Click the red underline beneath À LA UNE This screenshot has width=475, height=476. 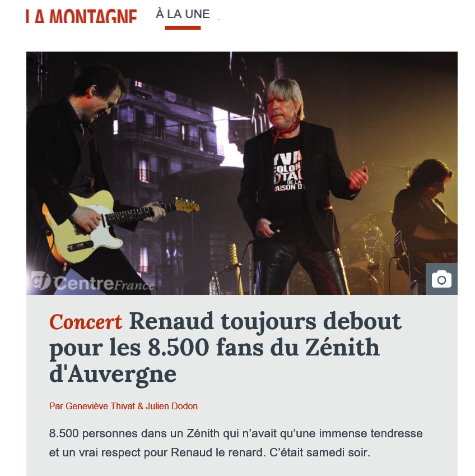tap(183, 28)
